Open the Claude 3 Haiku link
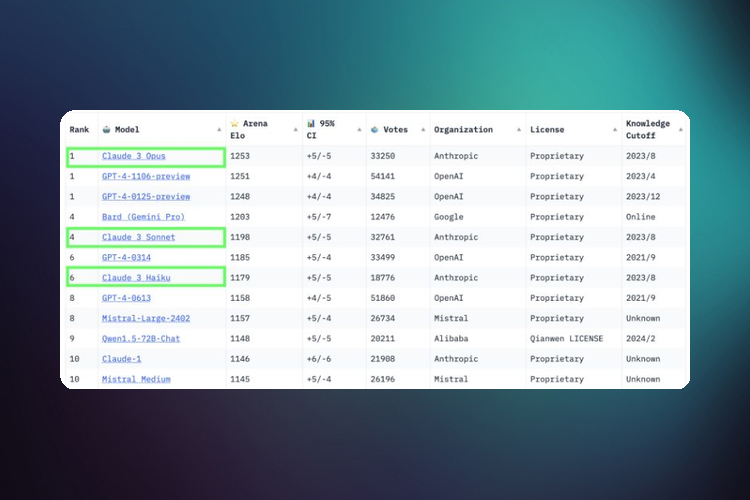Screen dimensions: 750x500 (x=136, y=278)
